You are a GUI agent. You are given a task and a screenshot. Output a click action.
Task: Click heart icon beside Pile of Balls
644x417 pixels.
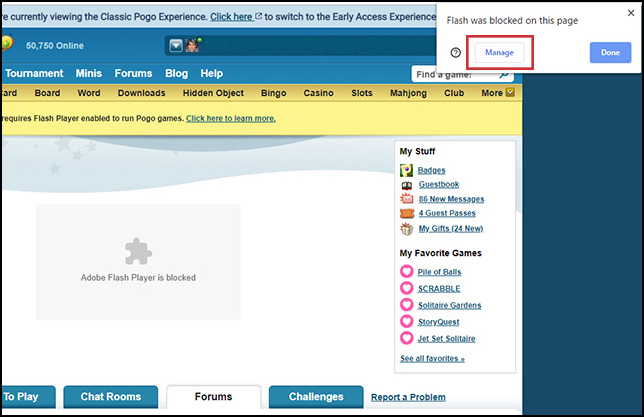coord(407,272)
